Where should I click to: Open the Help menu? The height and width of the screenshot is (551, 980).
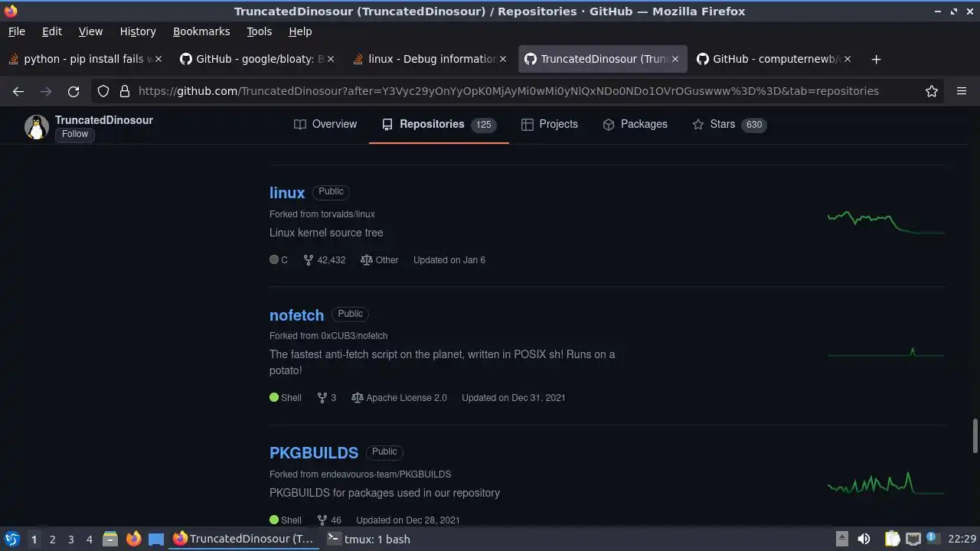point(300,31)
